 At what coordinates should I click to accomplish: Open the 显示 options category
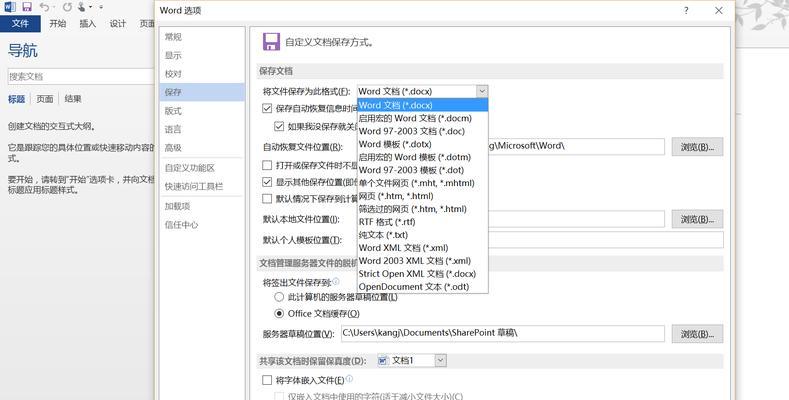click(x=202, y=55)
